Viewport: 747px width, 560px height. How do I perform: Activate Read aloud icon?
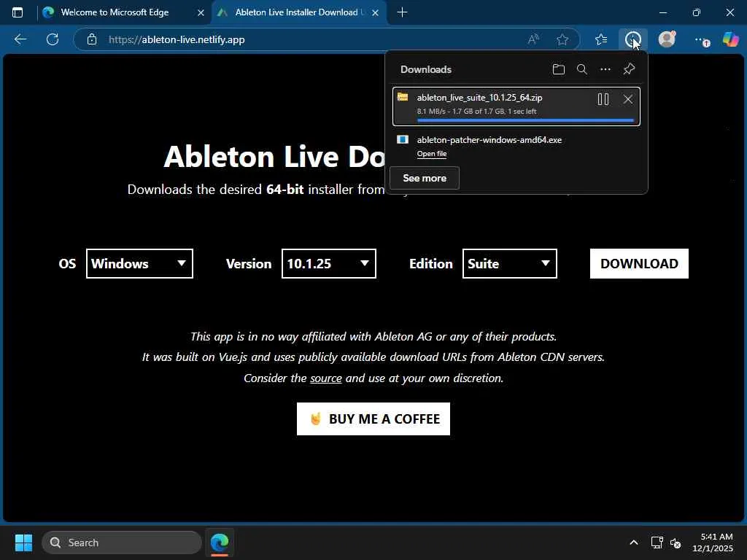click(533, 39)
